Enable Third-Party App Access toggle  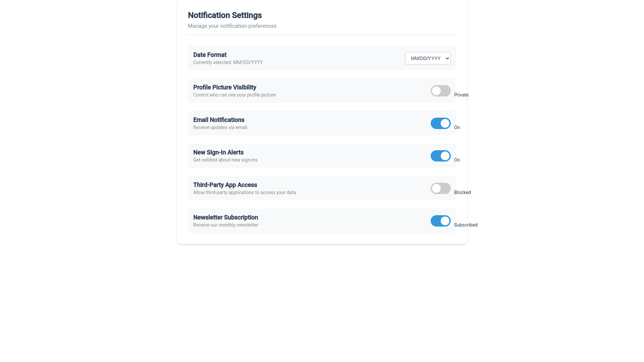pyautogui.click(x=440, y=188)
